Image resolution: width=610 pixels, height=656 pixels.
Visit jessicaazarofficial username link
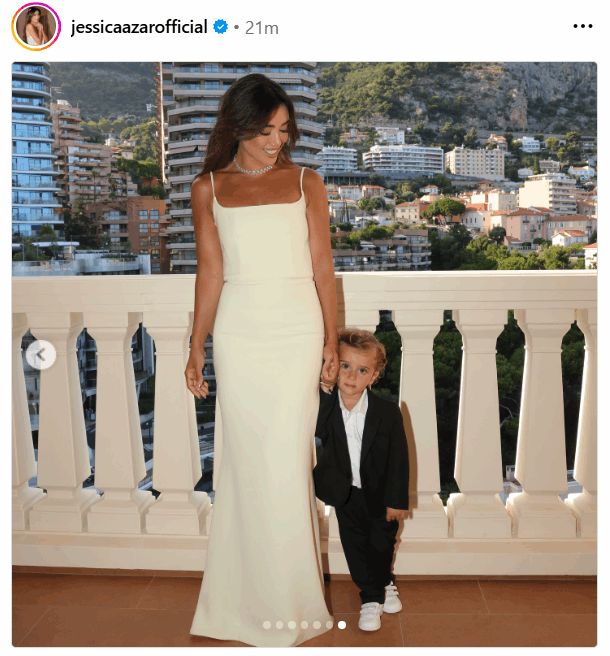click(x=139, y=27)
